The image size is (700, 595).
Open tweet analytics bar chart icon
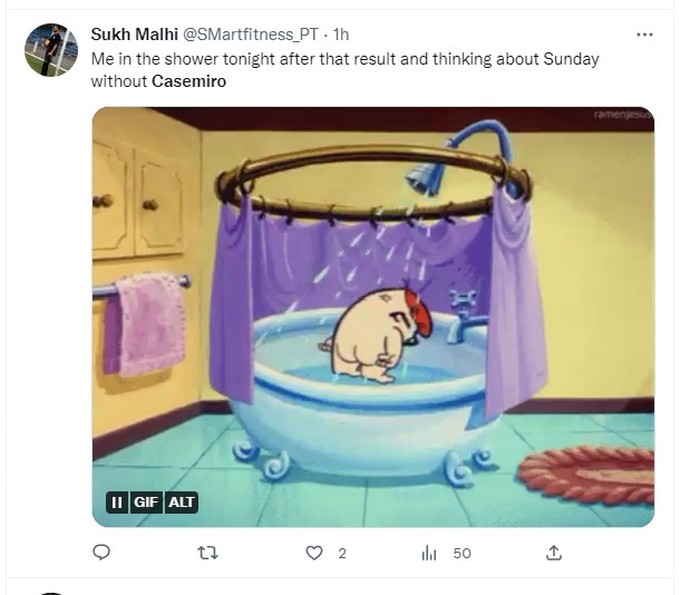tap(430, 552)
